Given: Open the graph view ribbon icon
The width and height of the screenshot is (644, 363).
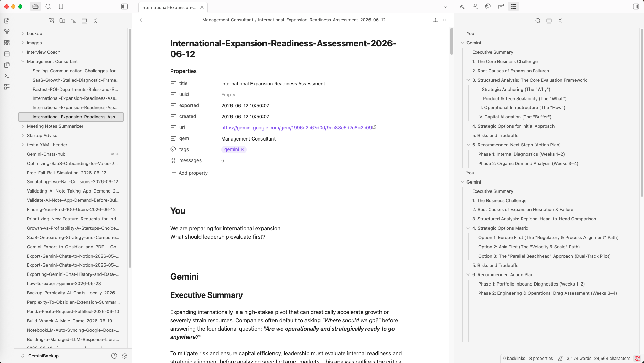Looking at the screenshot, I should point(7,32).
